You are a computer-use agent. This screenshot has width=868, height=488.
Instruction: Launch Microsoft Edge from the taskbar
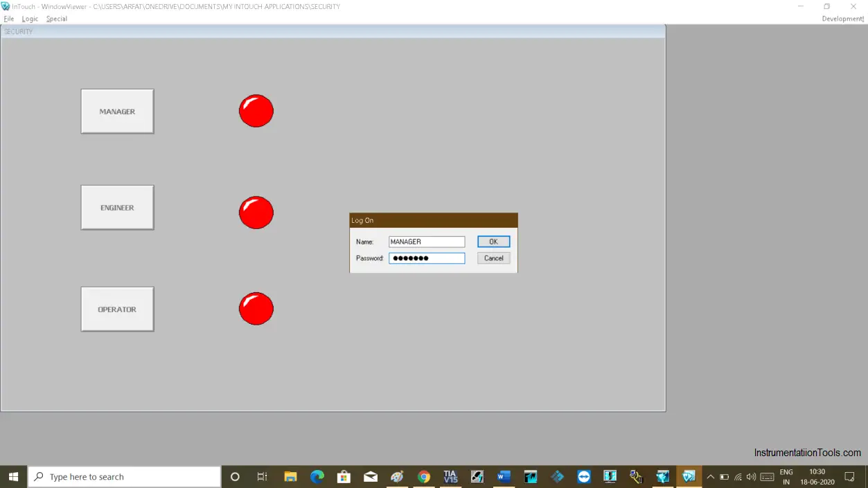click(317, 477)
